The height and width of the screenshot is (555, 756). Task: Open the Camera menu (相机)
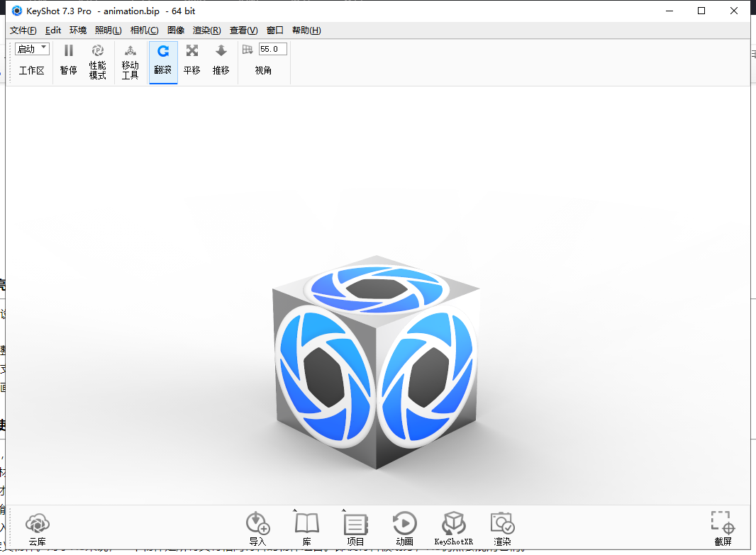coord(144,30)
